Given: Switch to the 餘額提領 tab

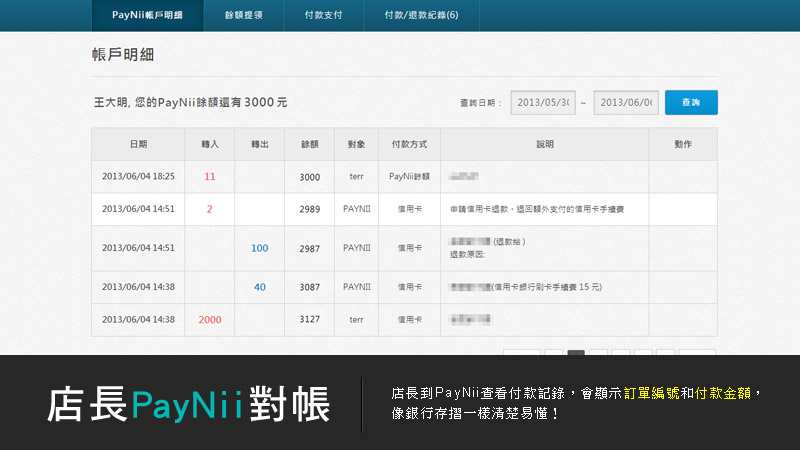Looking at the screenshot, I should click(242, 16).
